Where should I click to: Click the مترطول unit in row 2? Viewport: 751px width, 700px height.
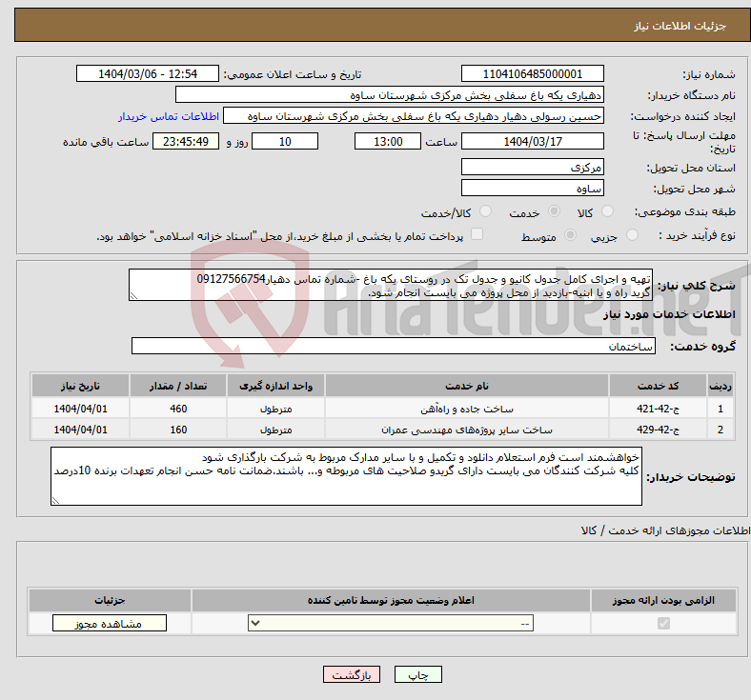point(275,430)
